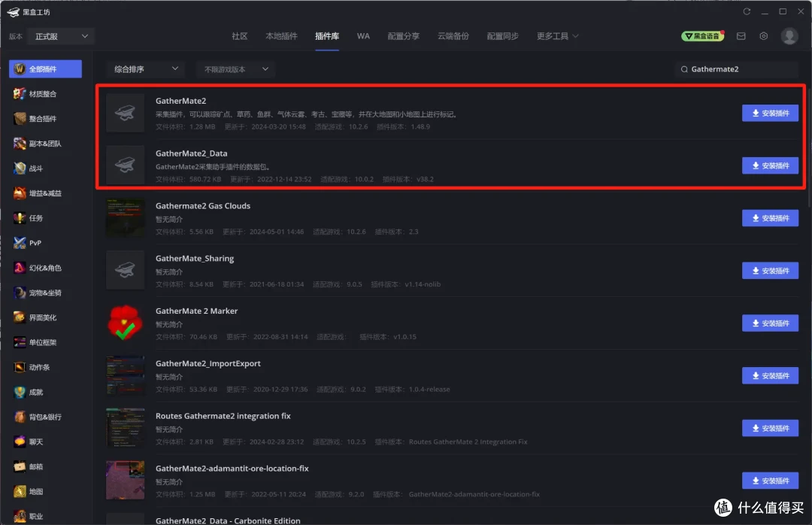Click the user avatar in the top right
Image resolution: width=812 pixels, height=525 pixels.
tap(789, 35)
